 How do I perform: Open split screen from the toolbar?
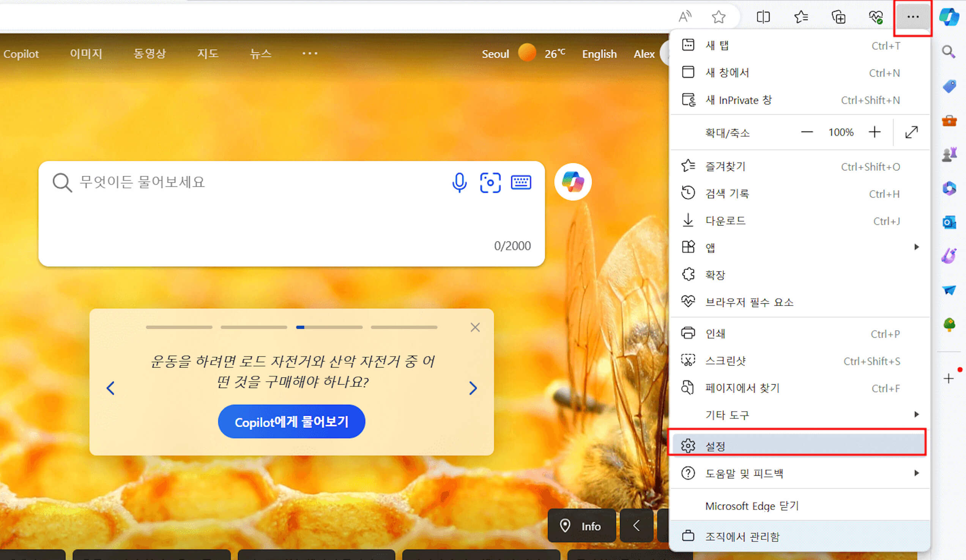[x=763, y=17]
